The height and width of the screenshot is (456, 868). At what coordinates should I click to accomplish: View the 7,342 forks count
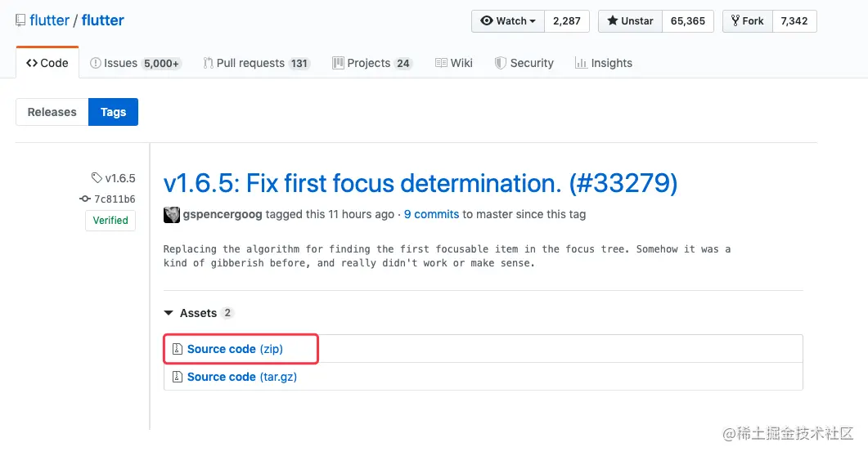pos(794,21)
